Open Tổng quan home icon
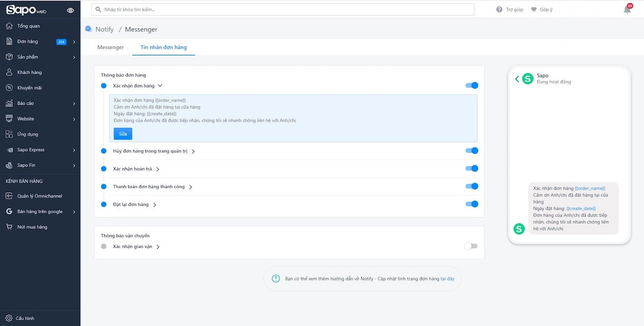Screen dimensions: 644x326 pyautogui.click(x=9, y=26)
